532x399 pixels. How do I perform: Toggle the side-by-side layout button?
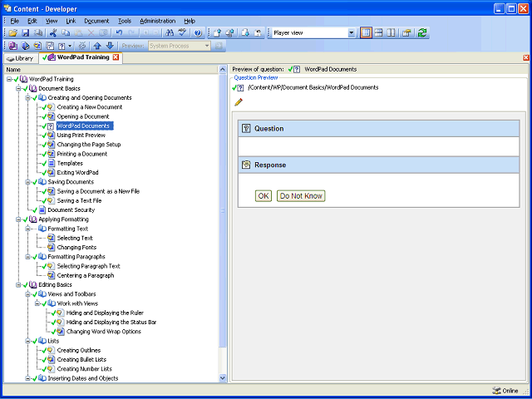click(391, 33)
